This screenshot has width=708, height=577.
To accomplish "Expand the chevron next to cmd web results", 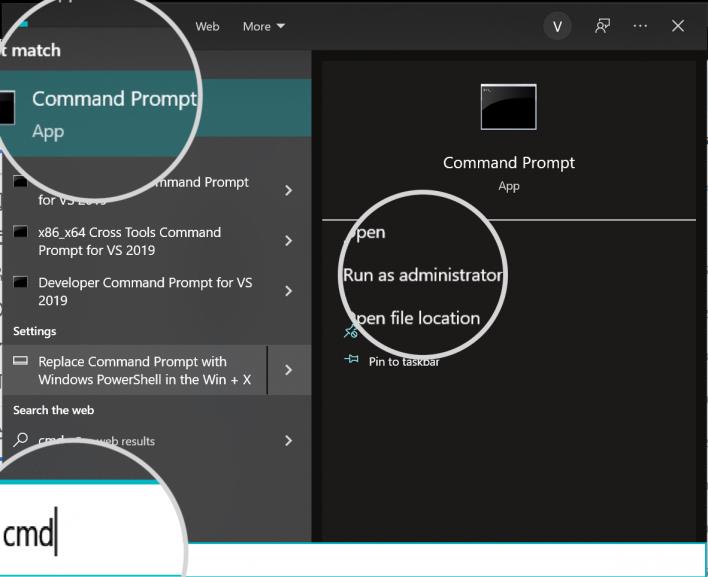I will (x=288, y=440).
